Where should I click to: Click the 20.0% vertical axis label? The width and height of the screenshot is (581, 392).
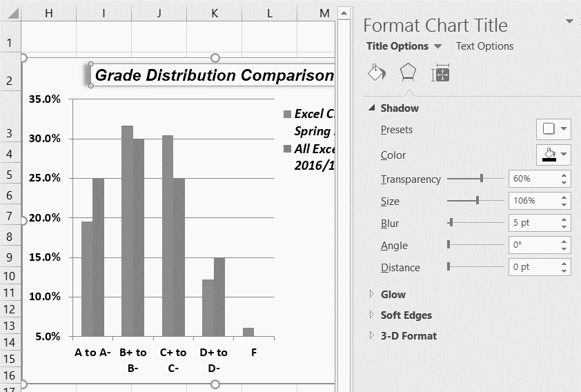pyautogui.click(x=44, y=217)
